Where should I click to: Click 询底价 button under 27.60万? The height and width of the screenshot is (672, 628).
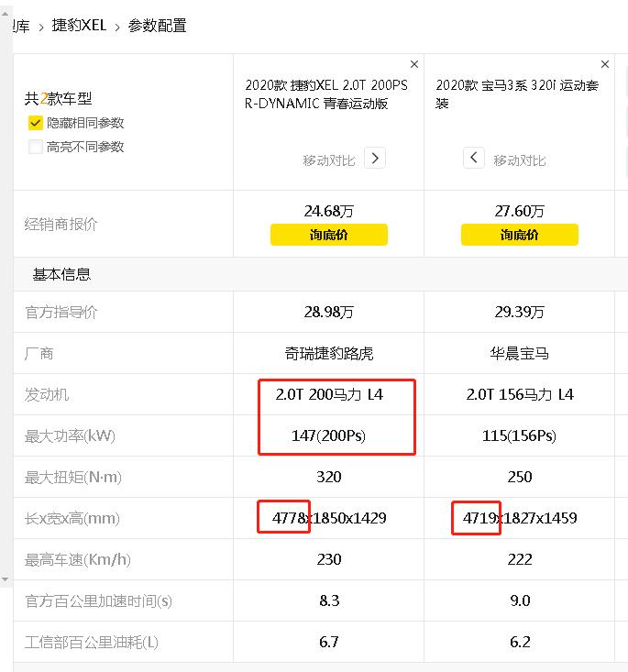tap(520, 235)
